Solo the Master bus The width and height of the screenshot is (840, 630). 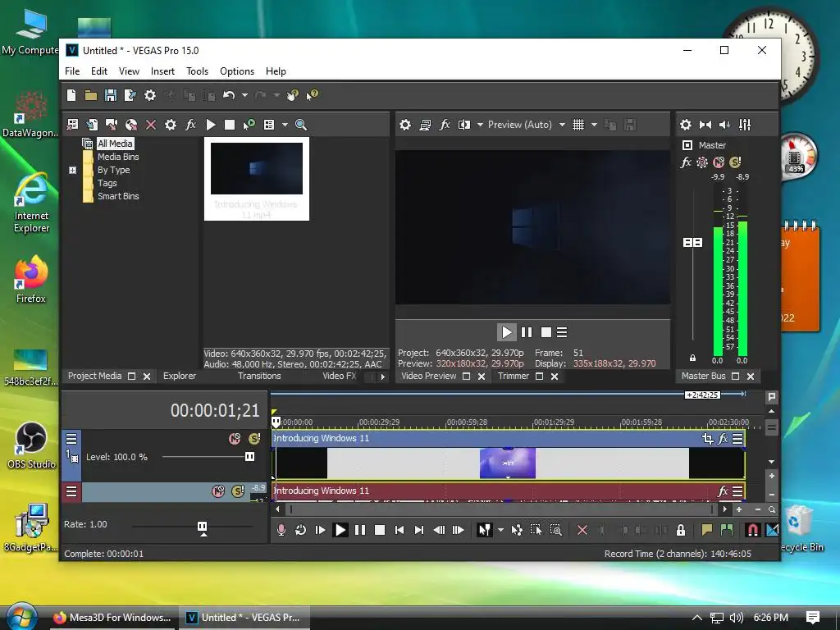736,162
